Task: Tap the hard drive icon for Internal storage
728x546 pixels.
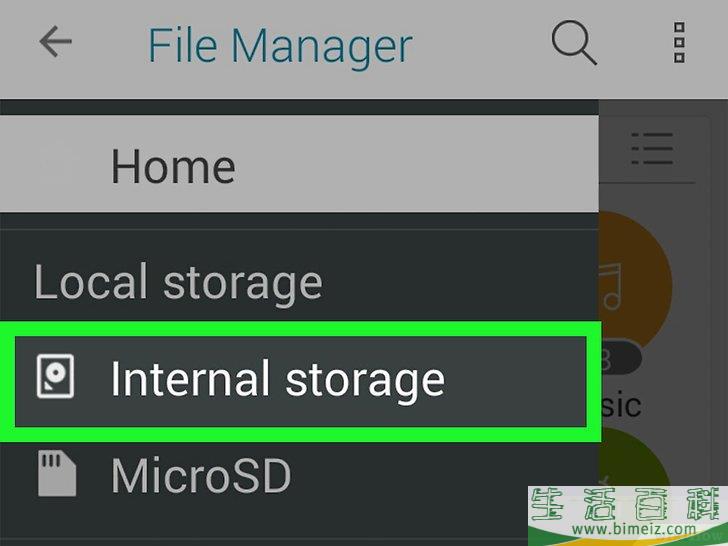Action: point(55,376)
